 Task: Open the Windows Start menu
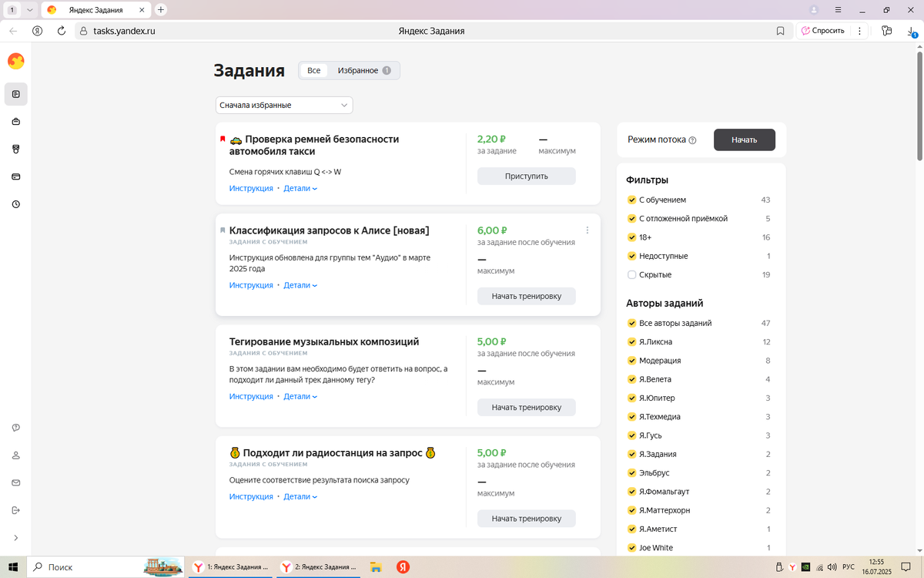(x=13, y=567)
